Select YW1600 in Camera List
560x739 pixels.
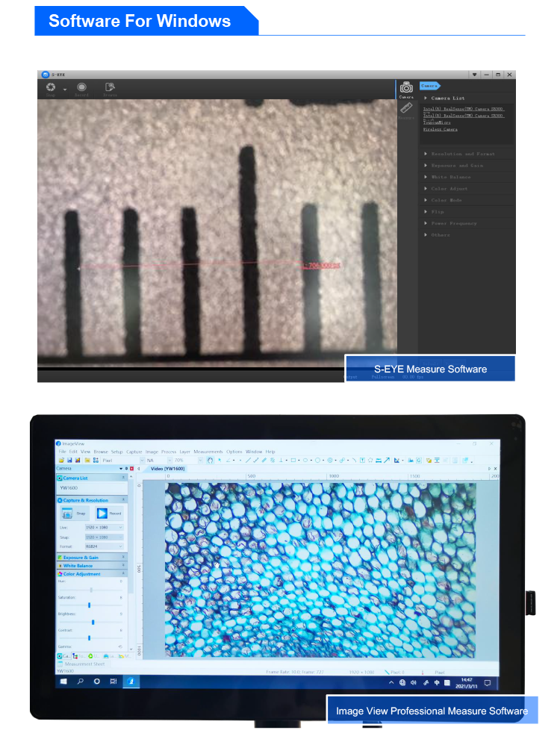click(x=69, y=487)
